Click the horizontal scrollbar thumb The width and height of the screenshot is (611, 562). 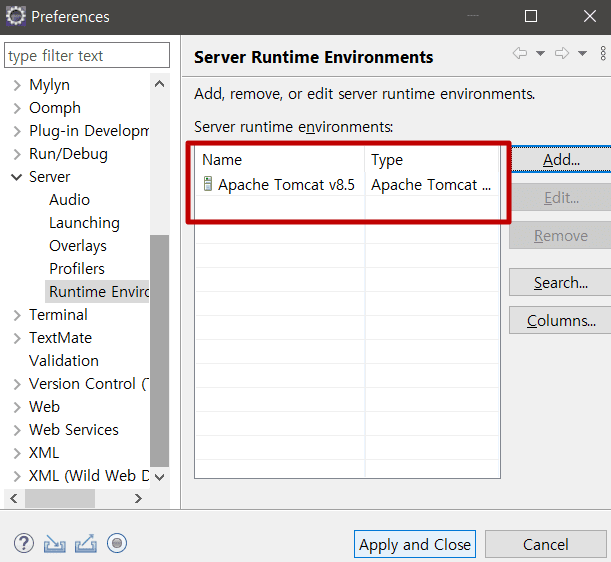point(60,498)
